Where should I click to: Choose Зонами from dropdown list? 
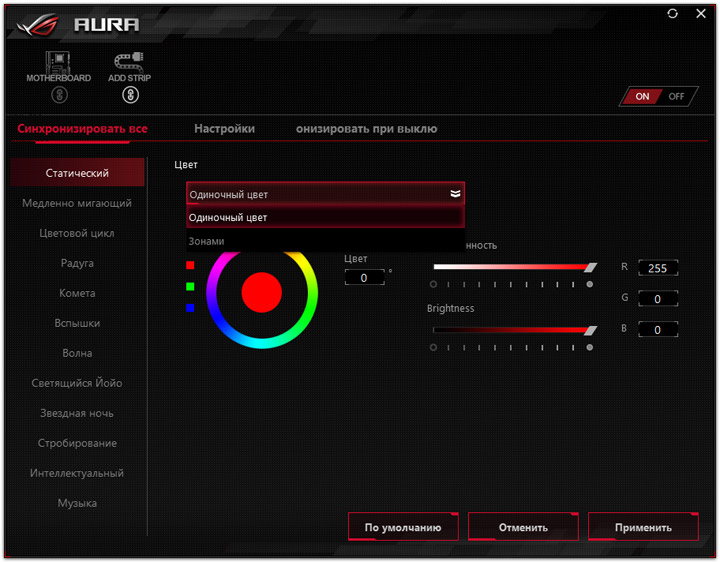click(x=325, y=241)
